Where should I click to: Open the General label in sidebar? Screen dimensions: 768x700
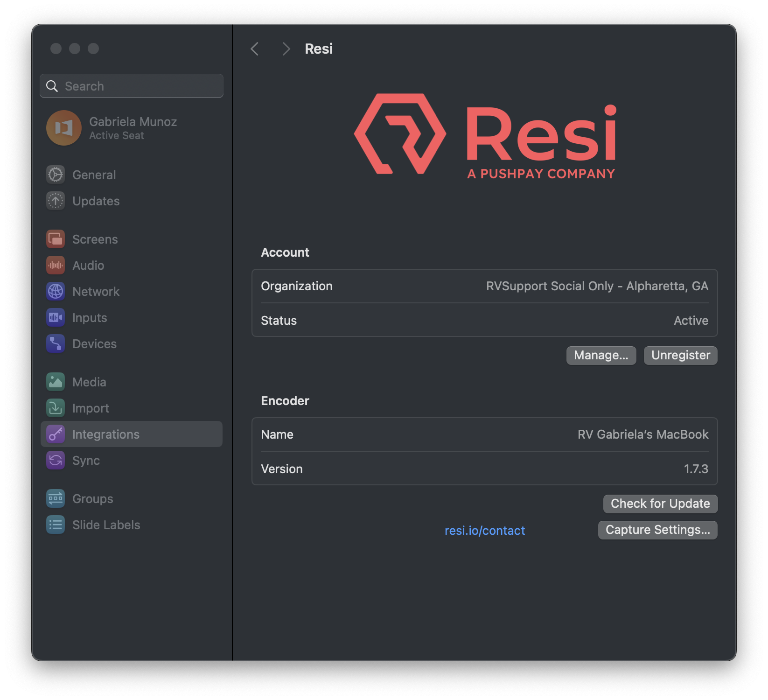(94, 175)
